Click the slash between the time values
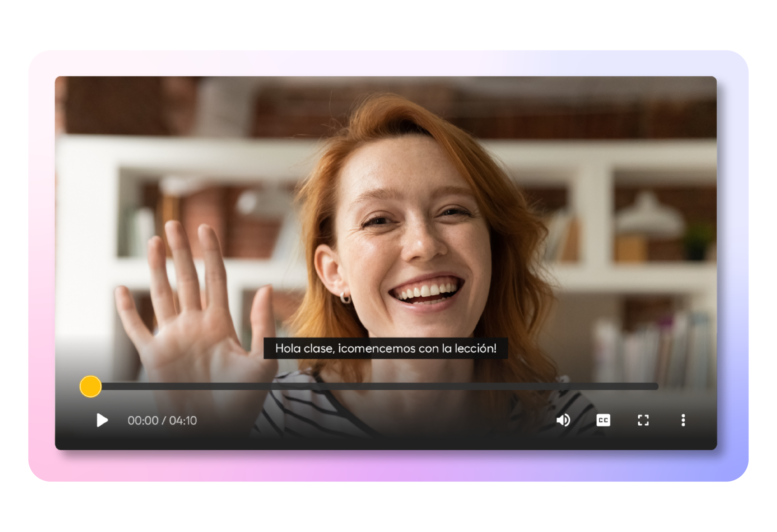 coord(163,420)
